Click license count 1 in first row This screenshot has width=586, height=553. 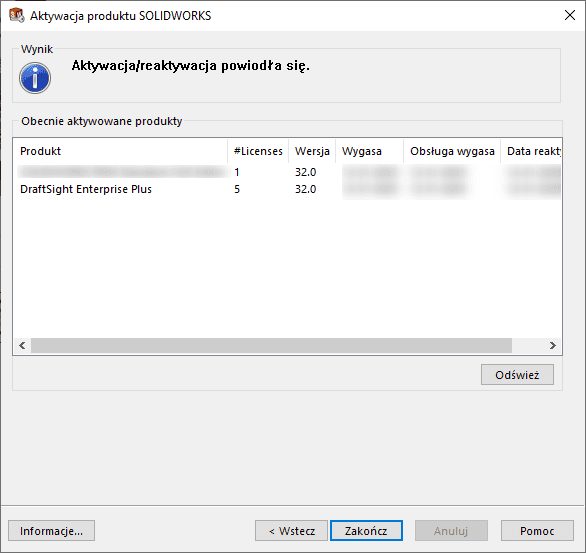click(x=237, y=172)
